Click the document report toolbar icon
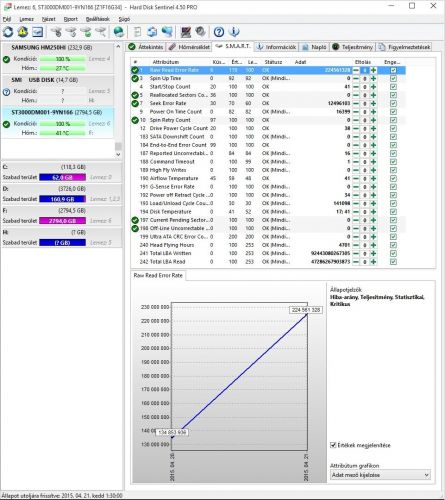 (137, 32)
